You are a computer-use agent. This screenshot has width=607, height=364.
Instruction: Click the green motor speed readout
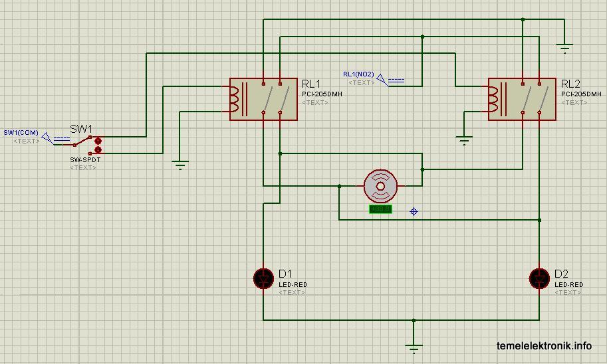point(380,209)
